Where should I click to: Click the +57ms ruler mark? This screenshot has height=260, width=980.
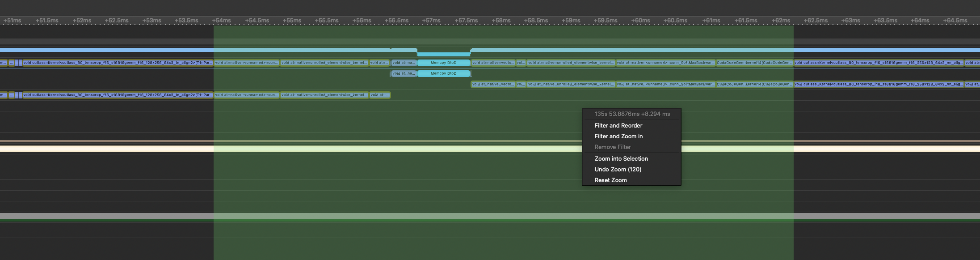431,21
